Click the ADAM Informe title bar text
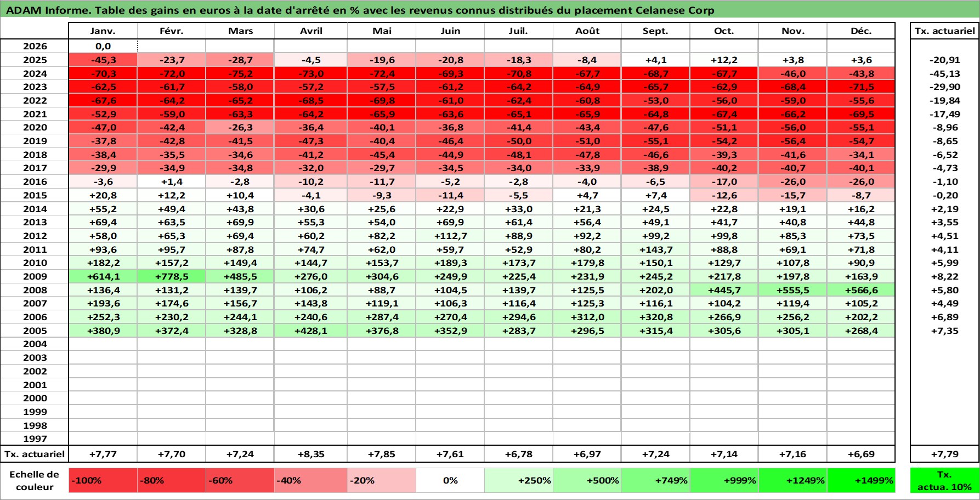The image size is (980, 500). pyautogui.click(x=360, y=10)
